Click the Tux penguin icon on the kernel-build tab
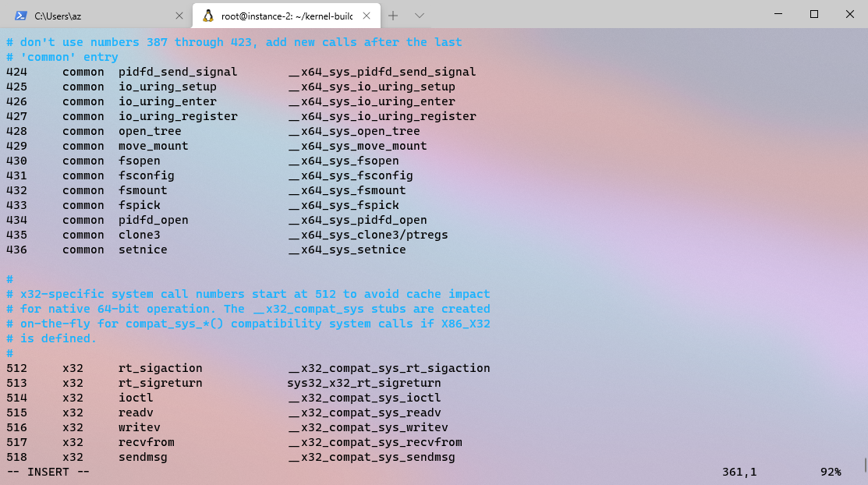This screenshot has width=868, height=485. point(207,14)
